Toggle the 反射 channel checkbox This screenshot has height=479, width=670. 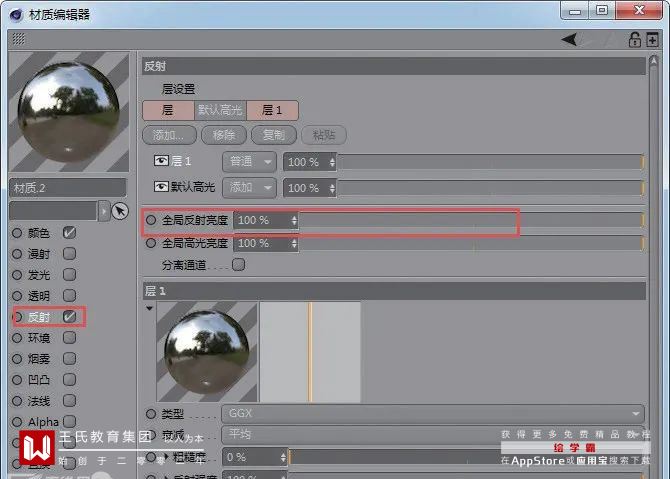(69, 317)
